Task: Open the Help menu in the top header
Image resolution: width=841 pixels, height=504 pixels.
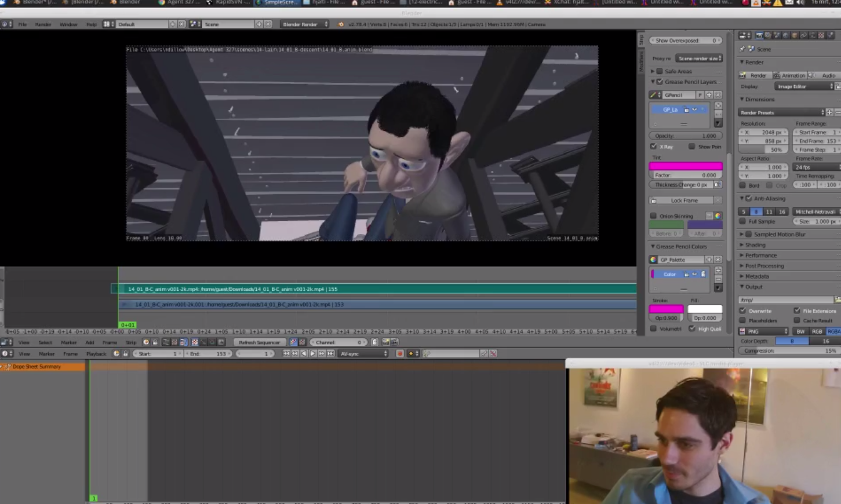Action: (91, 24)
